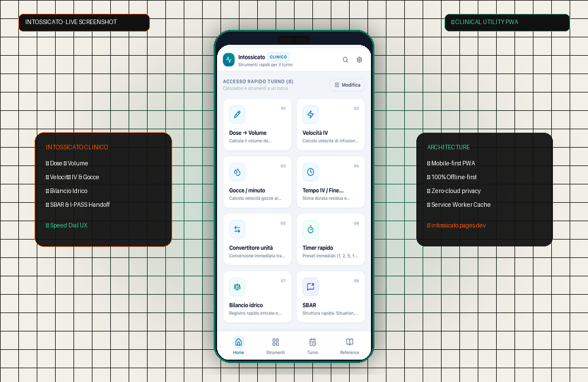Tap the share-note icon for SBAR
The width and height of the screenshot is (588, 382).
(311, 287)
